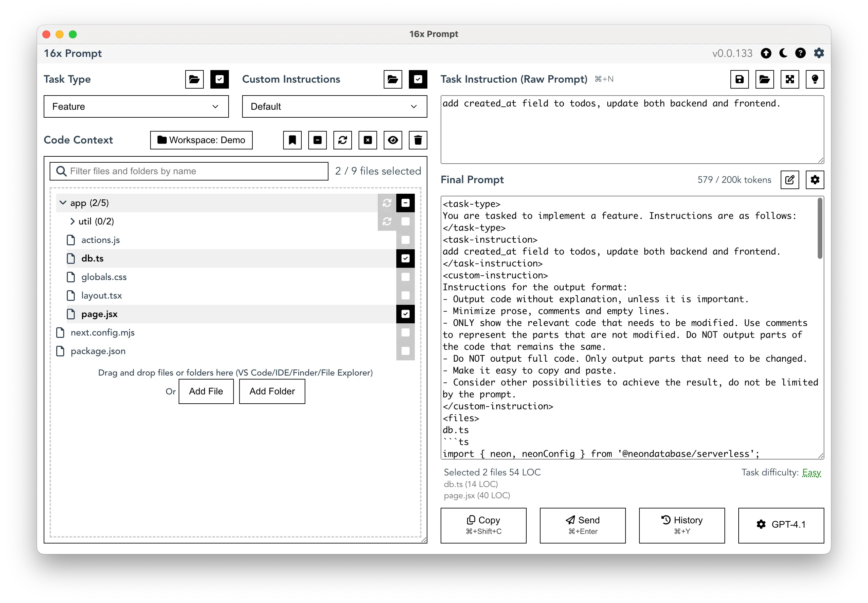Open app settings gear in the header
Screen dimensions: 868x603
(x=818, y=53)
